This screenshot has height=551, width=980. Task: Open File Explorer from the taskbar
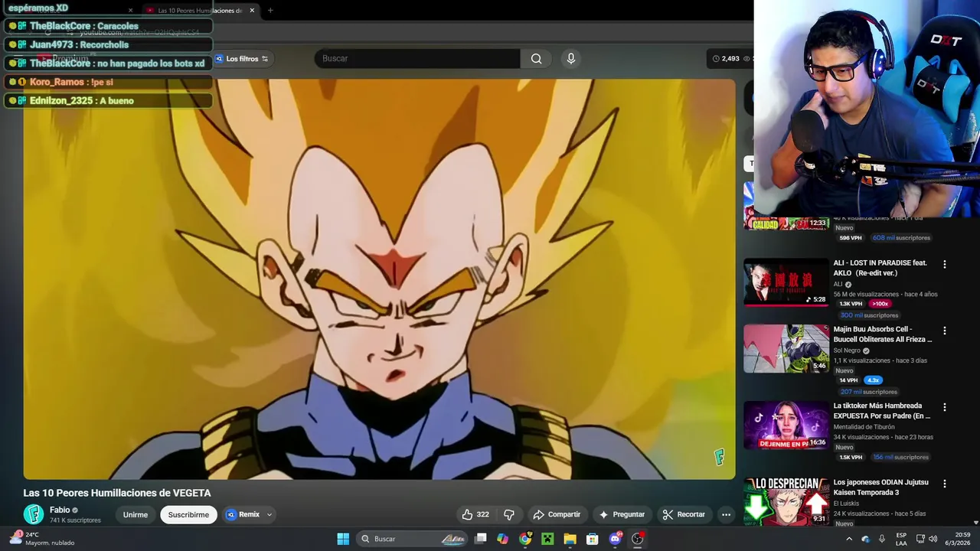click(570, 539)
